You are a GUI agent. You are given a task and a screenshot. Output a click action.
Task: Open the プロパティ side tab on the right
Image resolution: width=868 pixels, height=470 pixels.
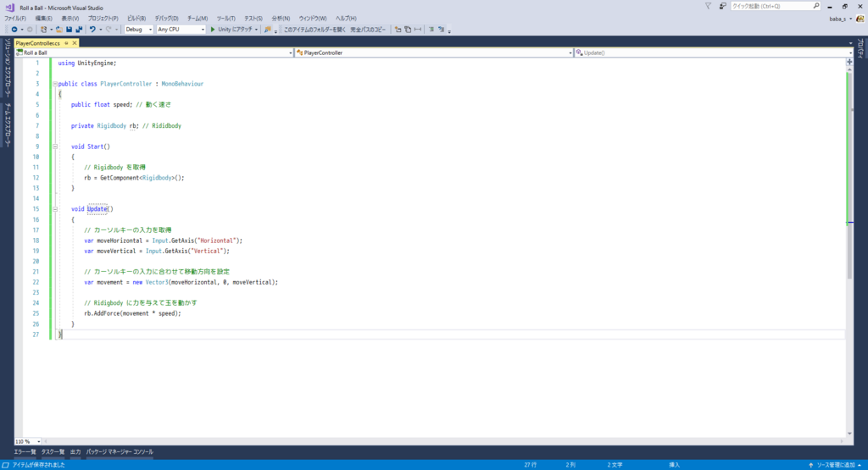861,48
